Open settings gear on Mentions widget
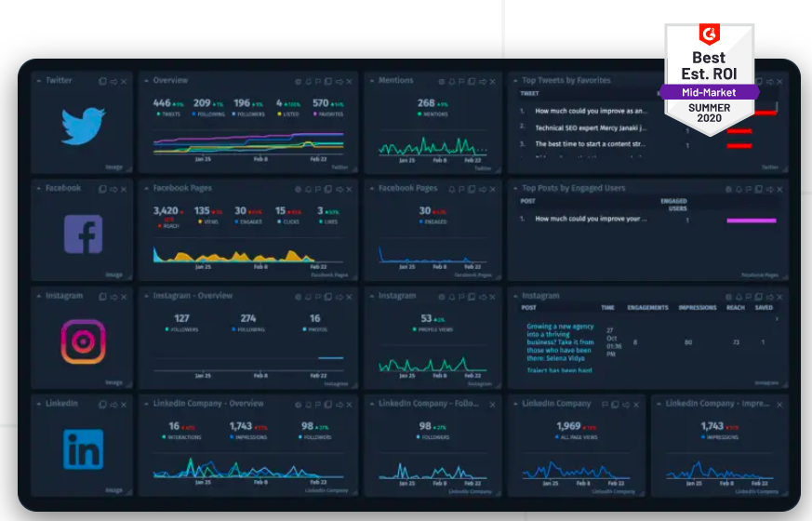Image resolution: width=812 pixels, height=521 pixels. [x=442, y=81]
